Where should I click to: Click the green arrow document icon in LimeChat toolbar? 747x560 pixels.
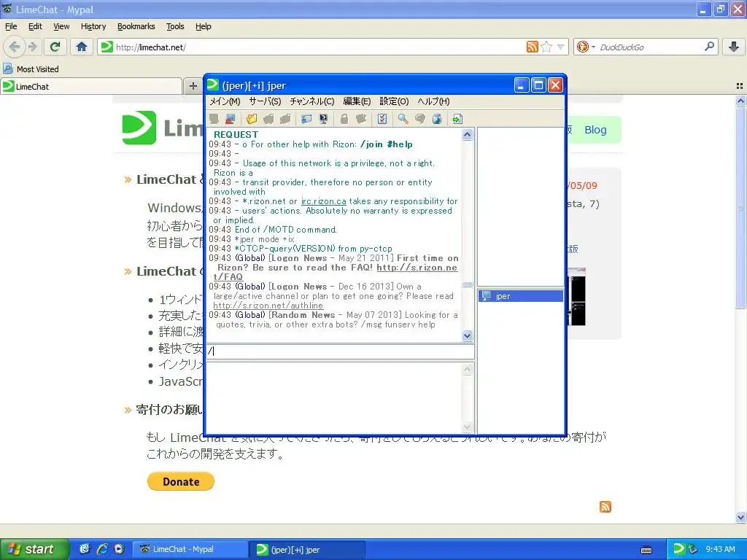(457, 119)
